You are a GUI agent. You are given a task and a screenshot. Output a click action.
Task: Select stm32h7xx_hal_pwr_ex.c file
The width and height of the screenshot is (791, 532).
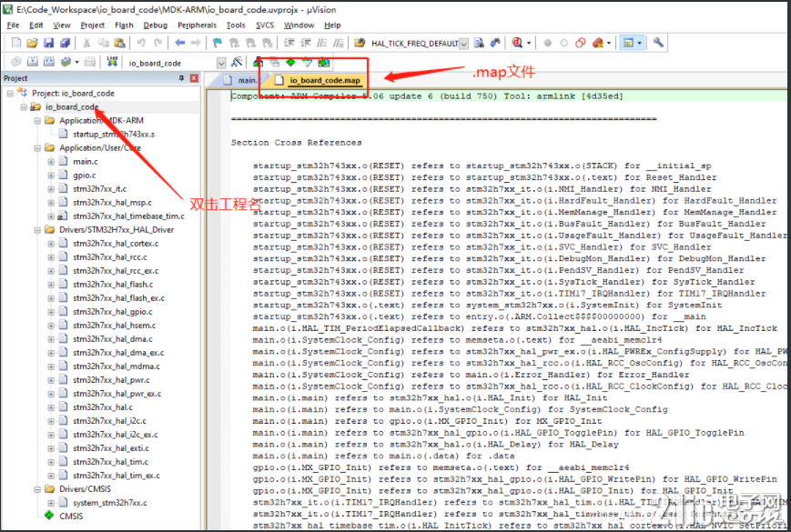117,394
